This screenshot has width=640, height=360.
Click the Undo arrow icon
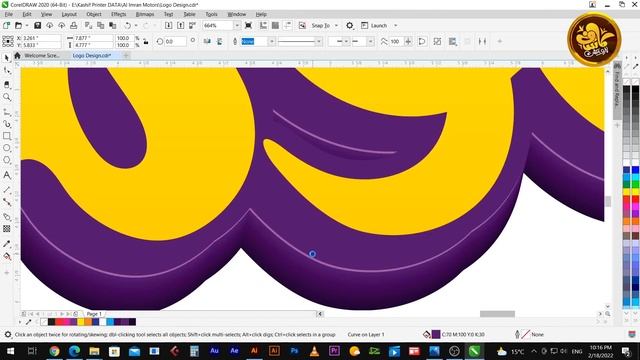pyautogui.click(x=128, y=25)
